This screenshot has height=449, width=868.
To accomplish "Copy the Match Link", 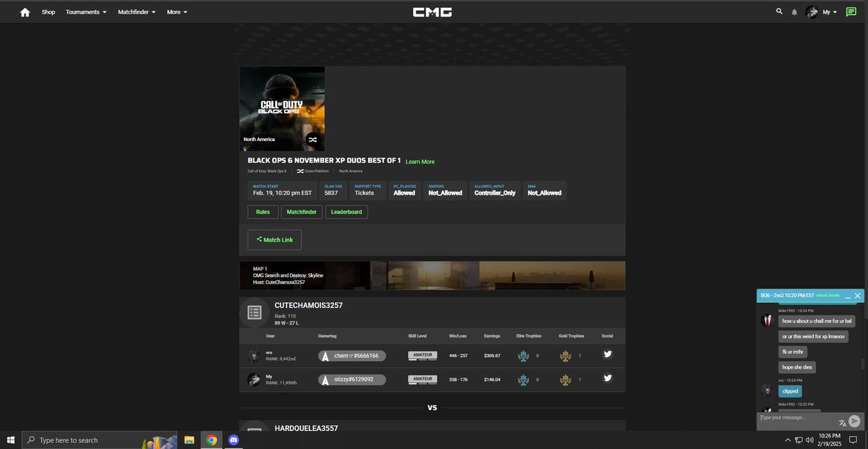I will (x=274, y=239).
